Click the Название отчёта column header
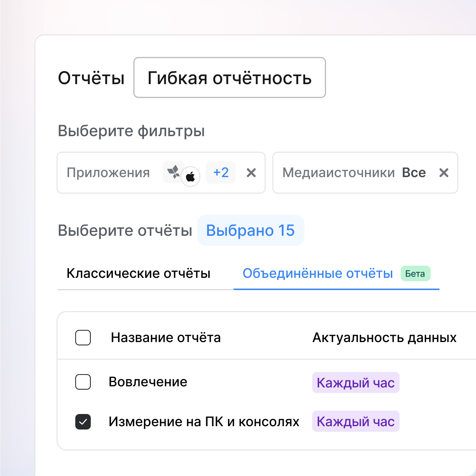The width and height of the screenshot is (476, 476). 166,338
